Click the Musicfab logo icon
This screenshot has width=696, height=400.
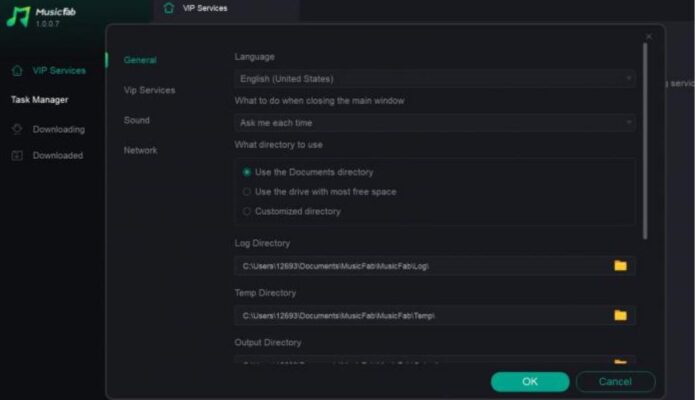pos(17,17)
